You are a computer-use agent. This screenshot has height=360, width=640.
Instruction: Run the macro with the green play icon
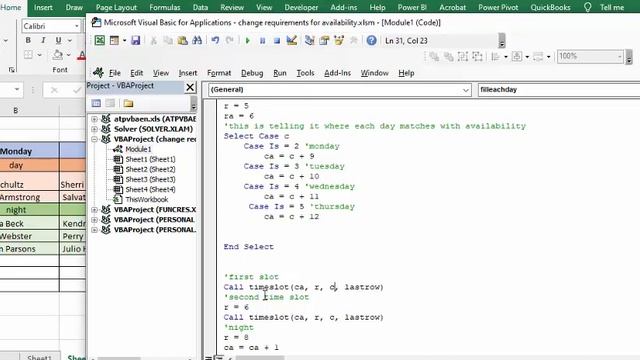tap(247, 40)
